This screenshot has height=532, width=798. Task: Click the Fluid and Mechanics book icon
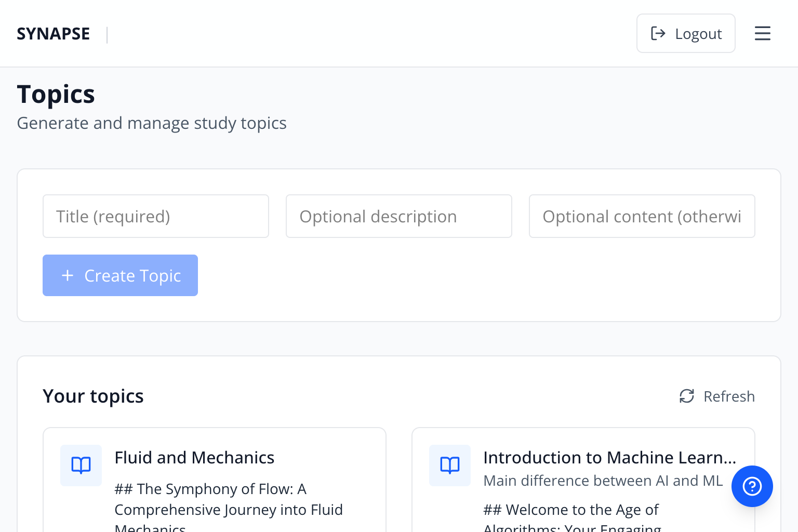pyautogui.click(x=81, y=465)
